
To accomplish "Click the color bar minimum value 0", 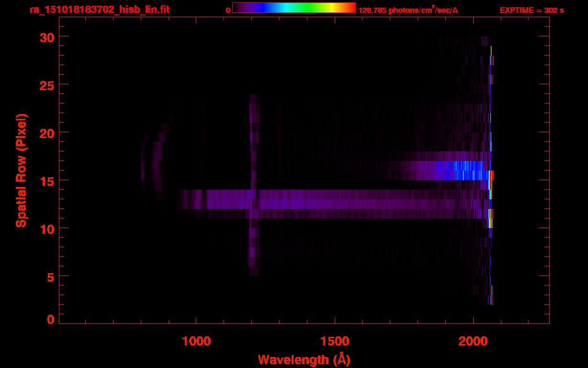I will (x=228, y=10).
